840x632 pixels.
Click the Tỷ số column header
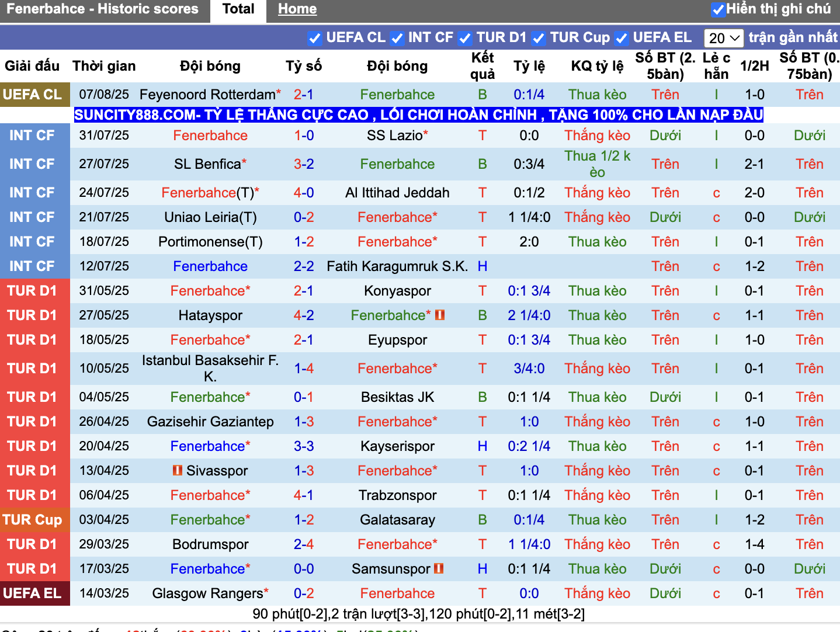[304, 66]
